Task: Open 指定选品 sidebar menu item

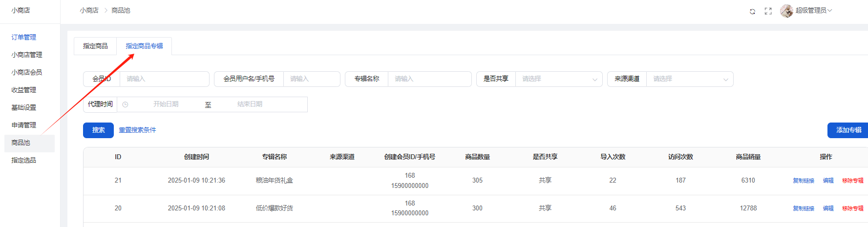Action: click(24, 160)
